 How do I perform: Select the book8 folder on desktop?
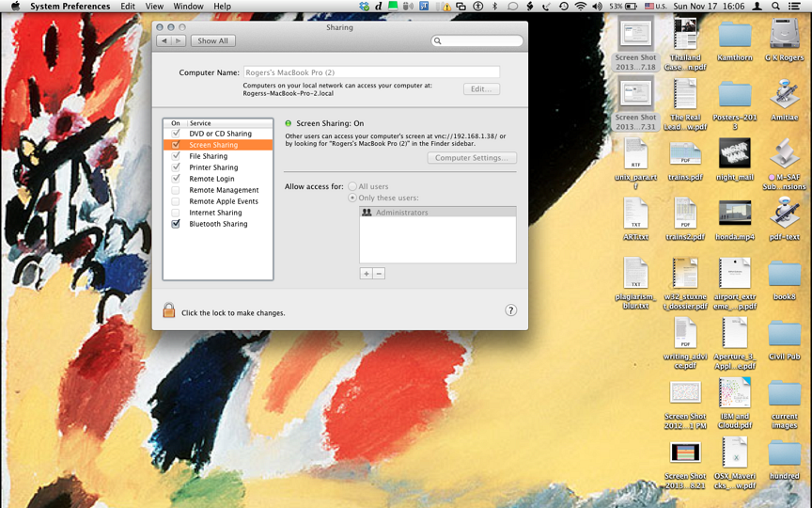[x=785, y=274]
